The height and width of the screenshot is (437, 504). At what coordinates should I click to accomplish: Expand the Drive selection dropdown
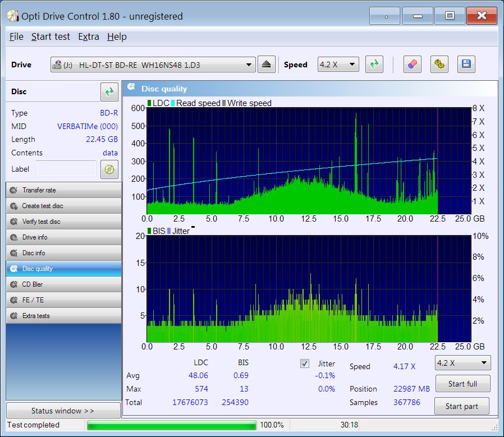pos(249,65)
